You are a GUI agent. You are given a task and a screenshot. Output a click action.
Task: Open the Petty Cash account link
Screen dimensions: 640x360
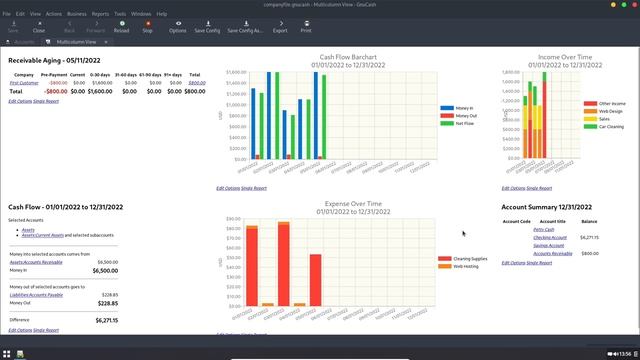click(544, 230)
